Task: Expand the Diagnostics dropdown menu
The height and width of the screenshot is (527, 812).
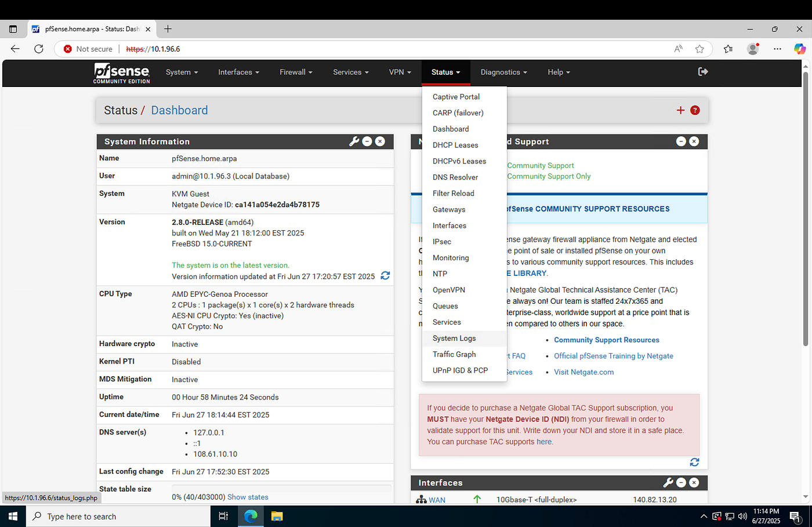Action: (x=503, y=72)
